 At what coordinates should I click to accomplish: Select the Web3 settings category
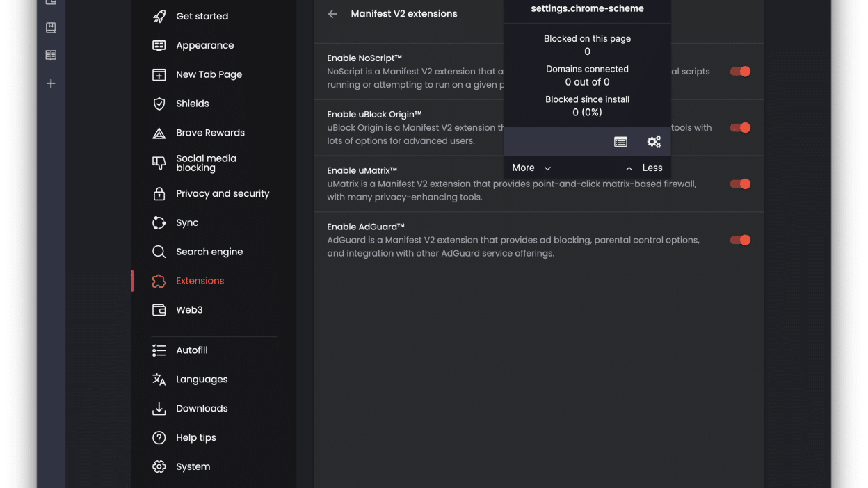[x=188, y=309]
